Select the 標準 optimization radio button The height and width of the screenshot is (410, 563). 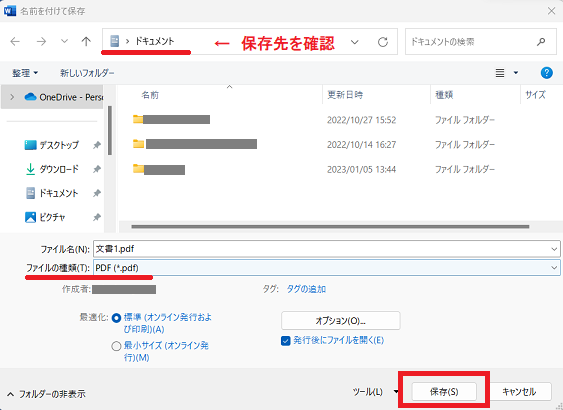point(116,318)
